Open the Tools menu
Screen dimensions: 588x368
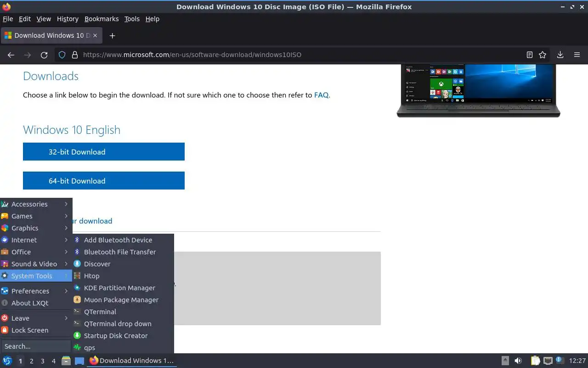132,19
